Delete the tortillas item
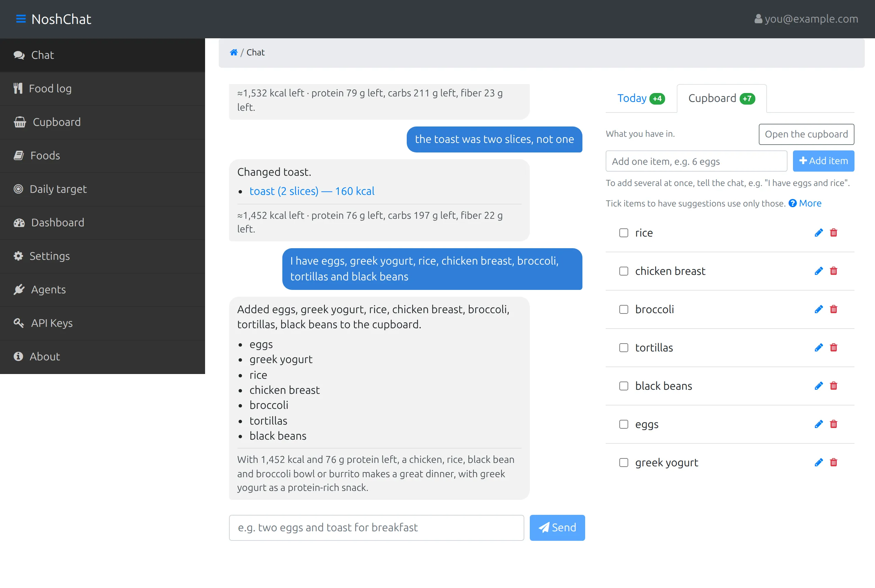The height and width of the screenshot is (588, 875). 834,348
